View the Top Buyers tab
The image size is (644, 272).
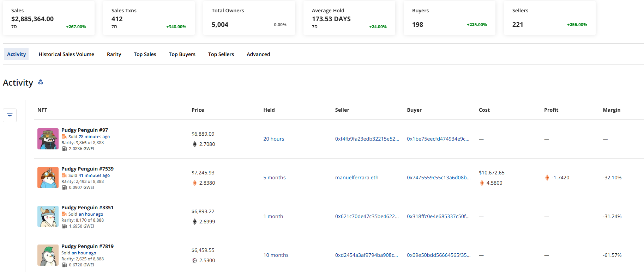[x=182, y=54]
